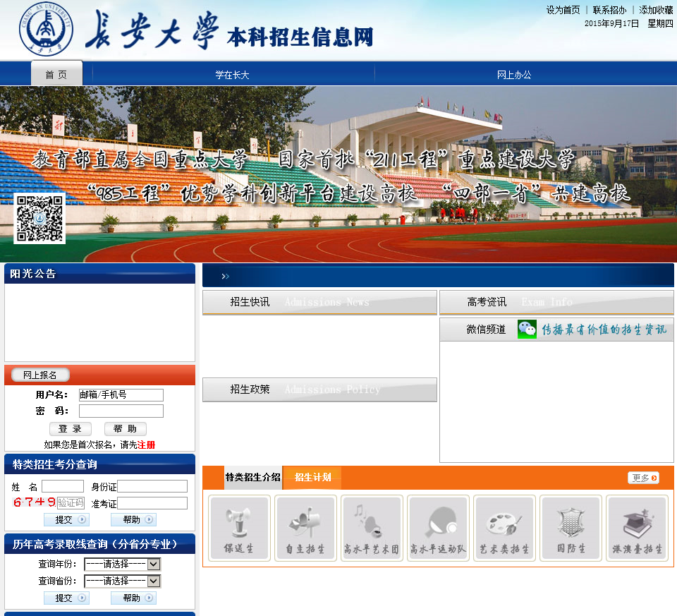Image resolution: width=677 pixels, height=616 pixels.
Task: Open the 高水平运动队 ping-pong paddle icon
Action: [x=438, y=528]
